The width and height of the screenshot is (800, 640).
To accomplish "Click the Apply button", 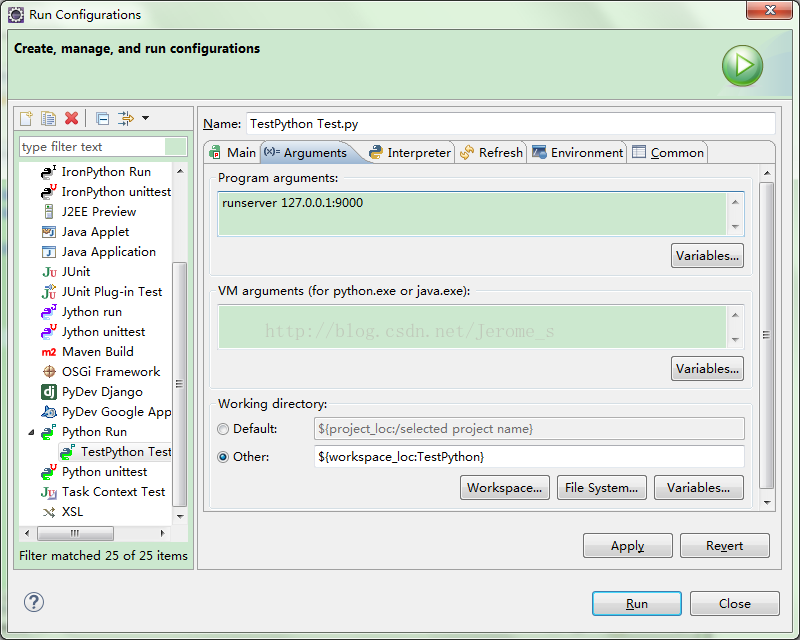I will 628,546.
